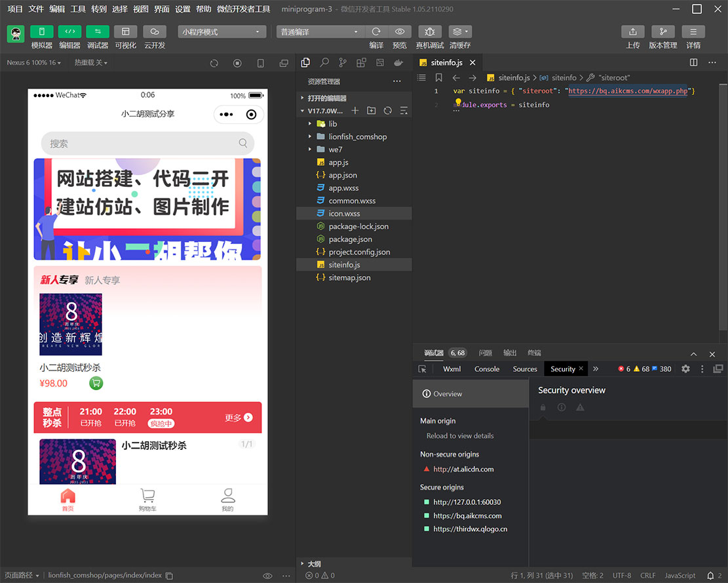This screenshot has width=728, height=583.
Task: Select element inspector tool
Action: pos(422,369)
